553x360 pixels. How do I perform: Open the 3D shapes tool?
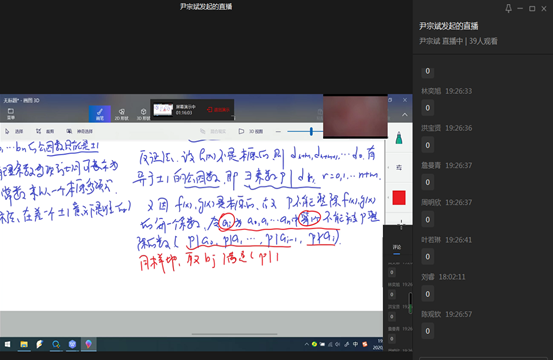pyautogui.click(x=143, y=114)
